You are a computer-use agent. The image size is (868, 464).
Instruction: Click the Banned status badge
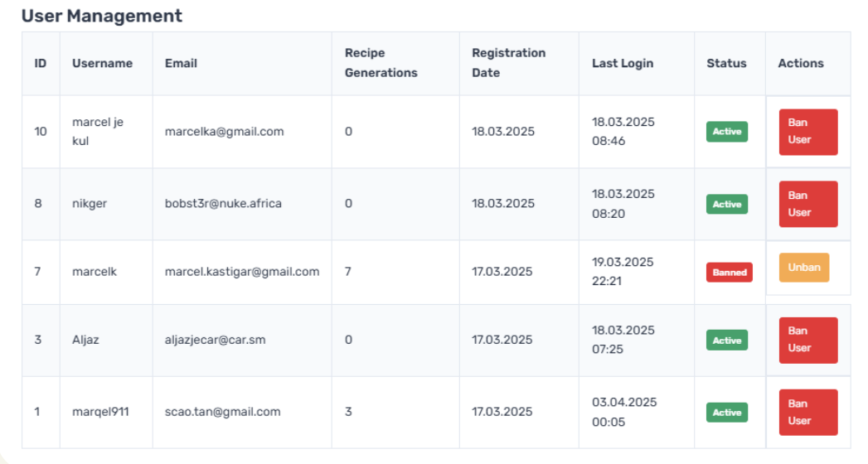point(729,273)
